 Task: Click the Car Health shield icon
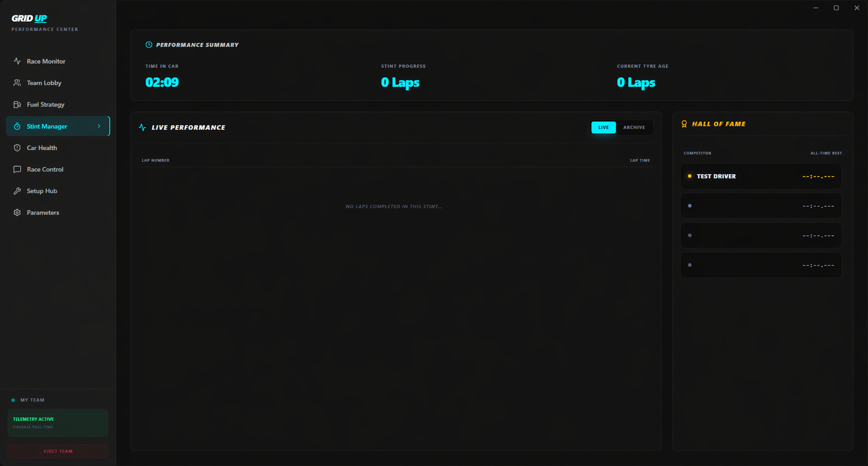click(17, 148)
